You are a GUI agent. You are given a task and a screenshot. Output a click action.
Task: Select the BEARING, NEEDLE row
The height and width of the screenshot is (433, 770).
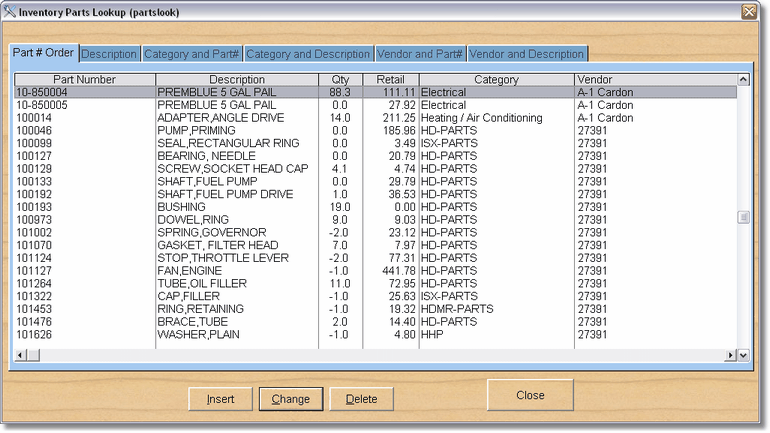click(x=376, y=156)
